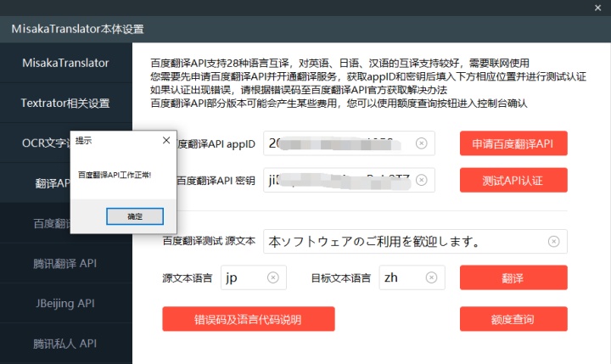
Task: Click the 源文本语言 label
Action: click(x=188, y=277)
